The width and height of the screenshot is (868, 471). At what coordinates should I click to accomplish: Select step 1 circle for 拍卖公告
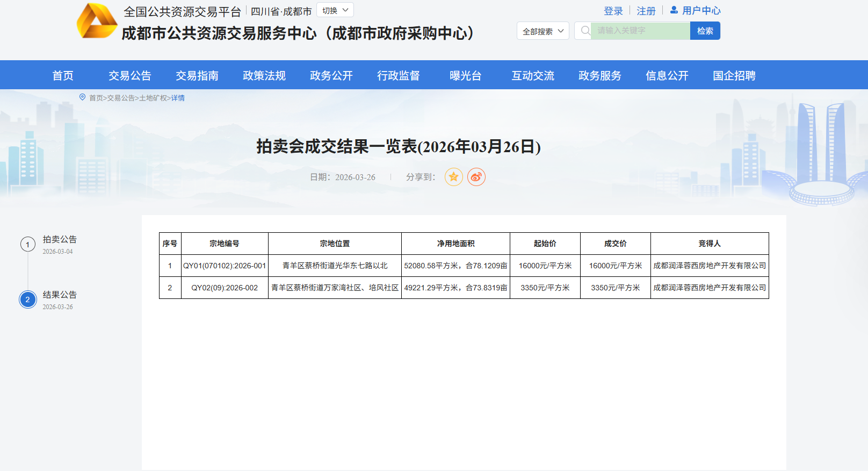tap(28, 245)
